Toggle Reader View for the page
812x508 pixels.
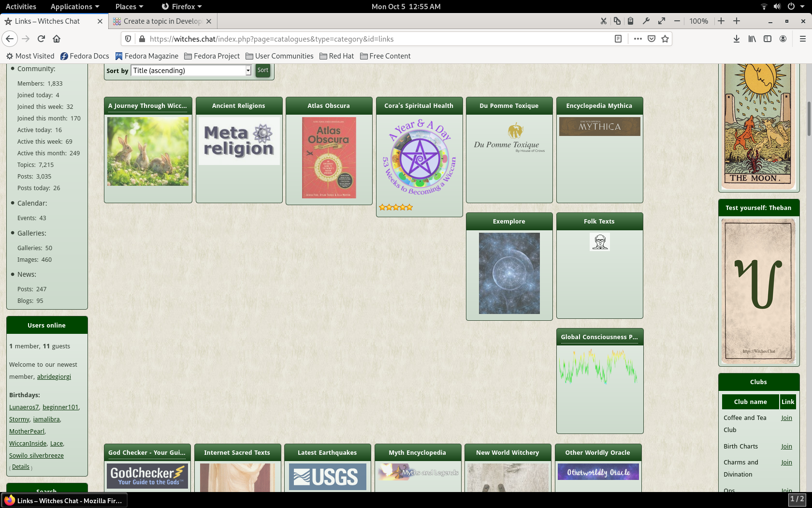coord(618,39)
